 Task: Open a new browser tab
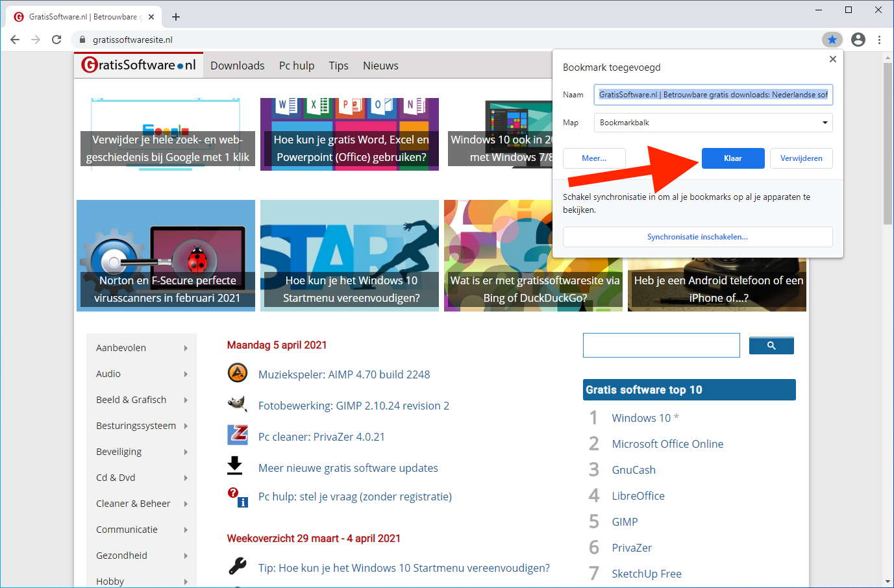[x=176, y=17]
